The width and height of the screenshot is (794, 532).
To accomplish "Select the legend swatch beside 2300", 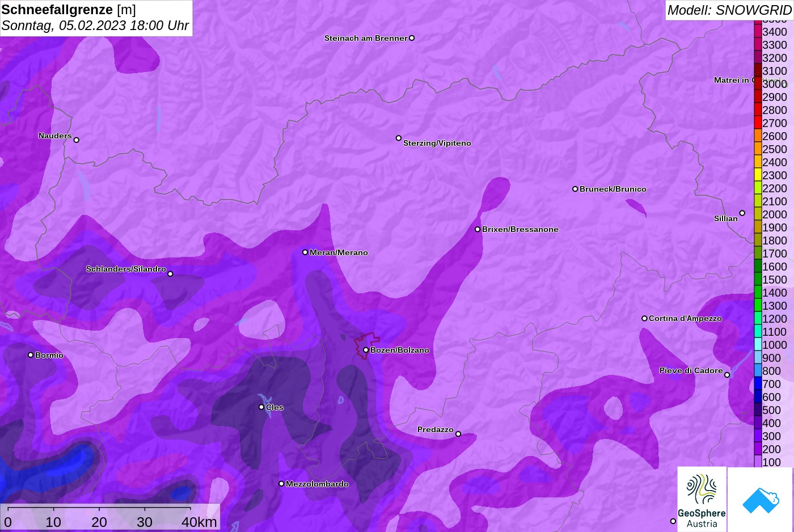I will click(x=758, y=175).
